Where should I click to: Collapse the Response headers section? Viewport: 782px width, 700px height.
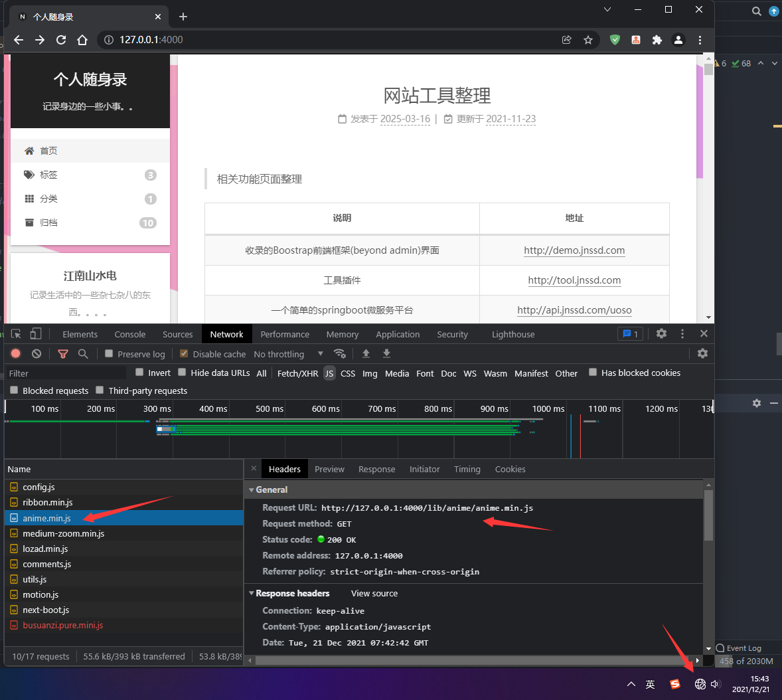coord(252,594)
